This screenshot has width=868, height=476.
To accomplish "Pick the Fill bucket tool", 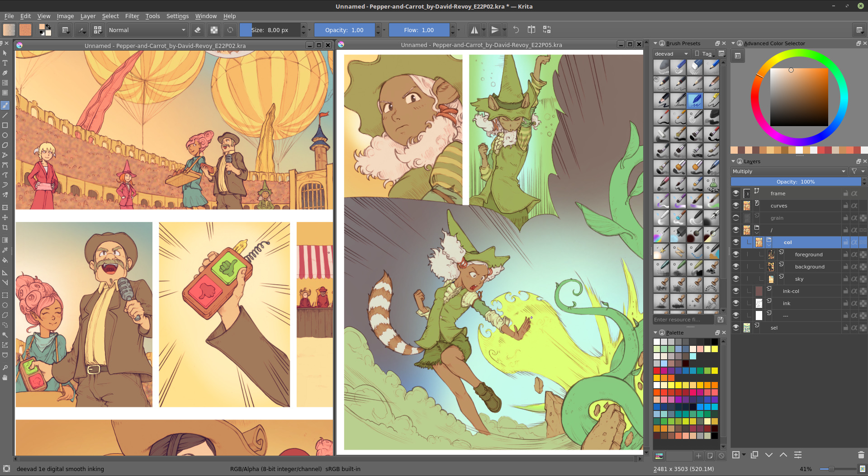I will (5, 260).
